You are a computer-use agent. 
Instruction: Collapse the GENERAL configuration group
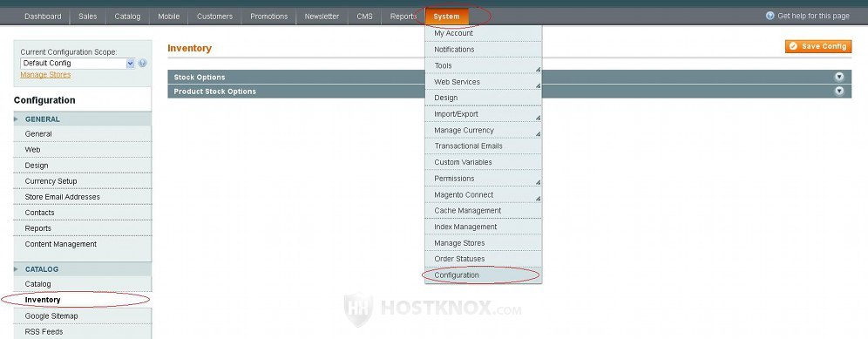[83, 119]
